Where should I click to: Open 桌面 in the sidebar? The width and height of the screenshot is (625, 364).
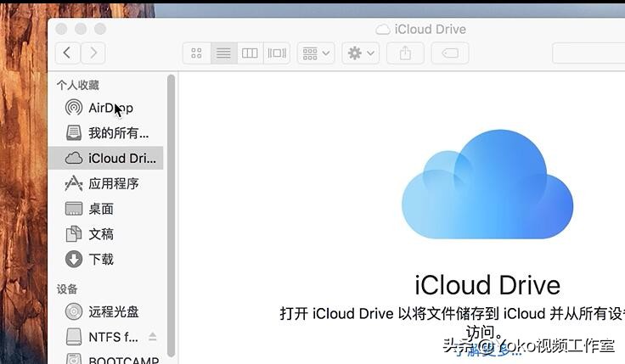click(x=105, y=209)
